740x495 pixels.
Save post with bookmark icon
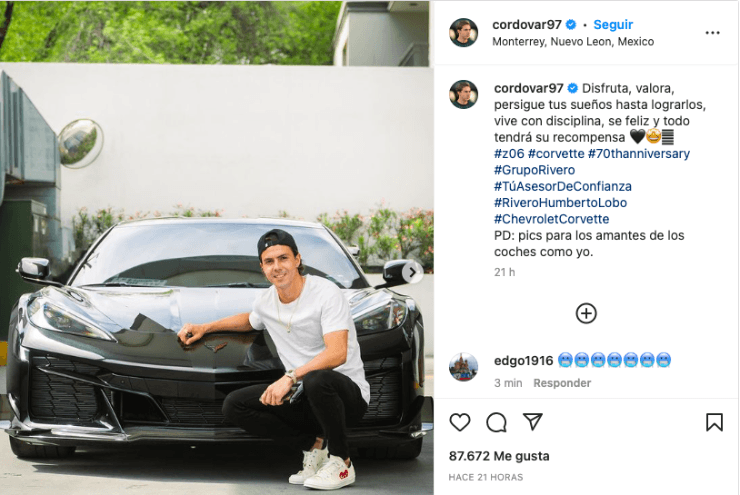tap(714, 422)
